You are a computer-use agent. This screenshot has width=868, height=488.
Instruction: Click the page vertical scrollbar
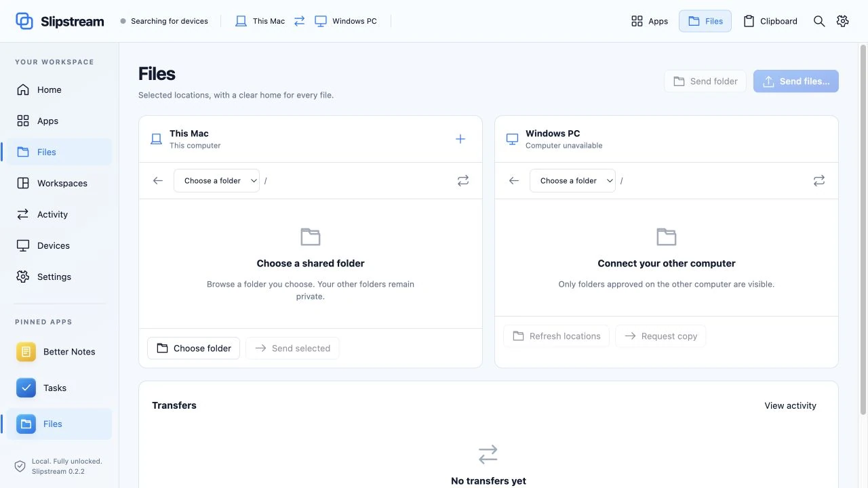click(x=863, y=229)
